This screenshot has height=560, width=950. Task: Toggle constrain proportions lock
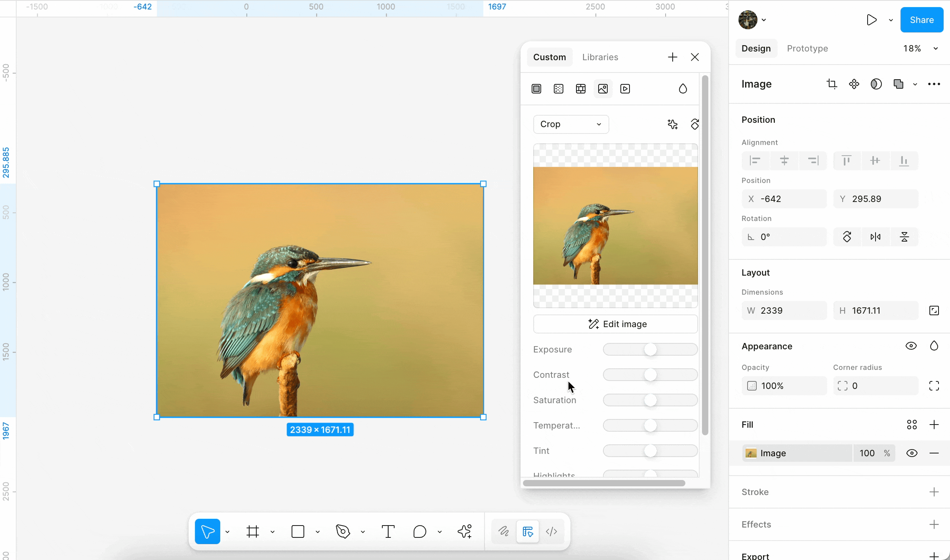(x=934, y=310)
